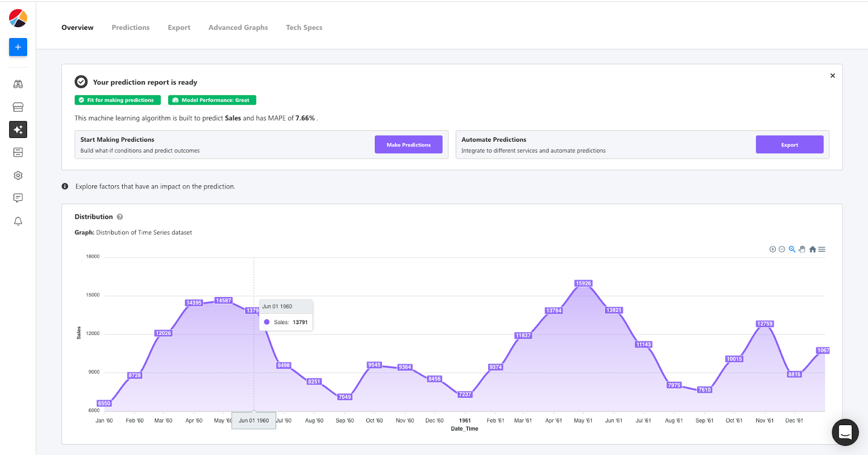
Task: Open the settings gear in sidebar
Action: point(18,175)
